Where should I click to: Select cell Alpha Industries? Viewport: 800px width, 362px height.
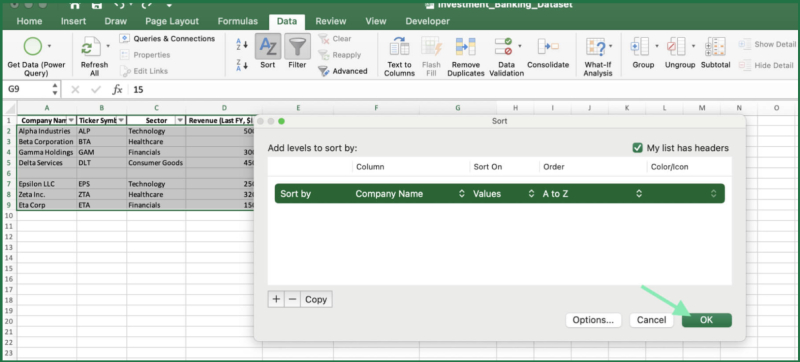pos(47,131)
